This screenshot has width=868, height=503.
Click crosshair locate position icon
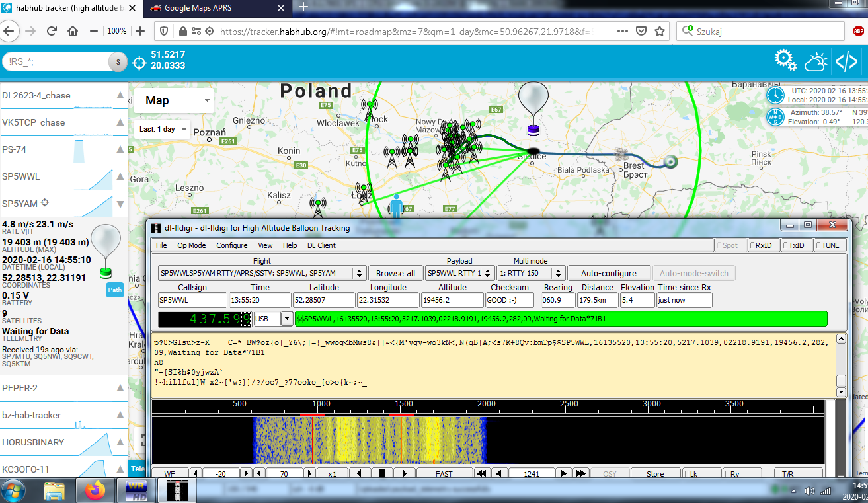click(x=139, y=62)
